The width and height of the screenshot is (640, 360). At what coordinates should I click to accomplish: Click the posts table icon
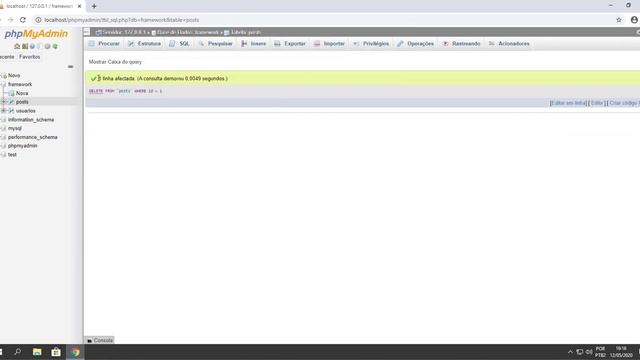click(11, 102)
